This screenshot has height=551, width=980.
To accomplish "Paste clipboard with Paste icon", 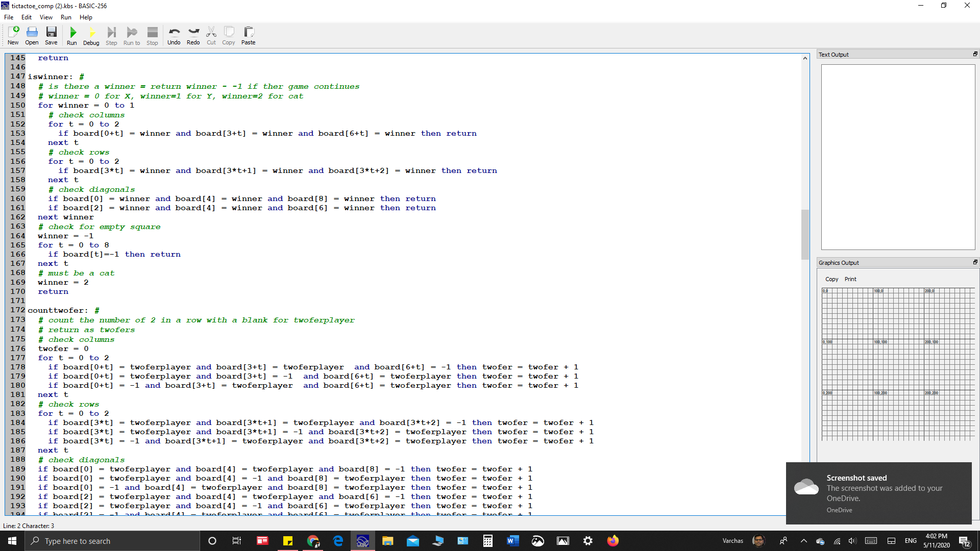I will [x=249, y=36].
